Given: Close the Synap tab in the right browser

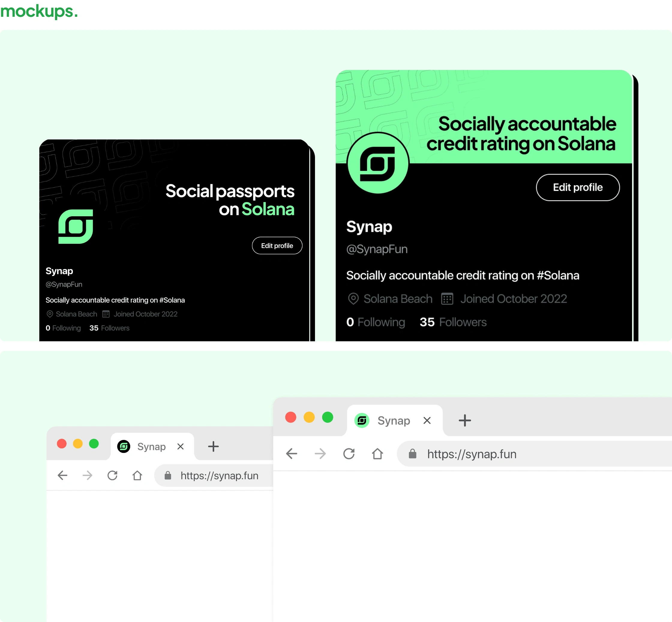Looking at the screenshot, I should 427,421.
